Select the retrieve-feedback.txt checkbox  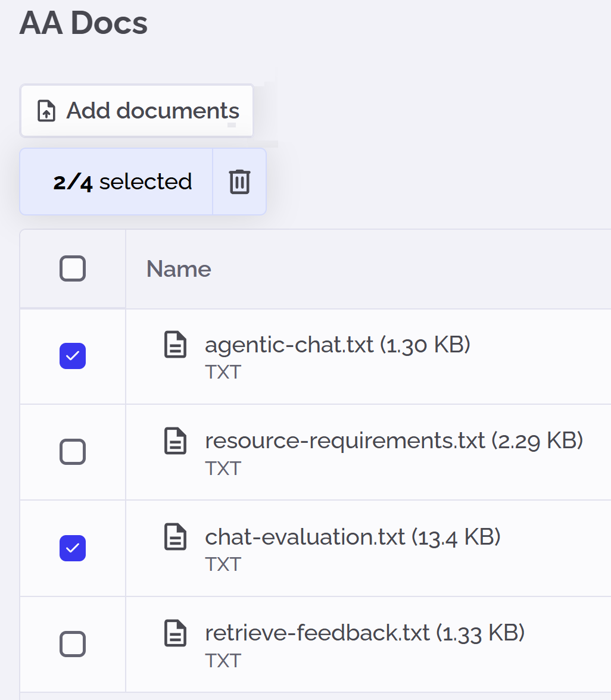[72, 644]
